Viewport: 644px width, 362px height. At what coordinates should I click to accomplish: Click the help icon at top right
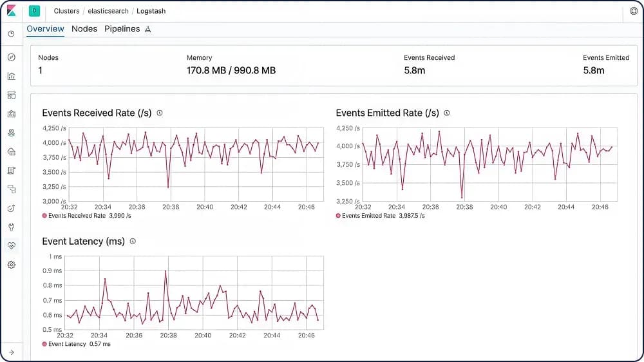[x=633, y=11]
